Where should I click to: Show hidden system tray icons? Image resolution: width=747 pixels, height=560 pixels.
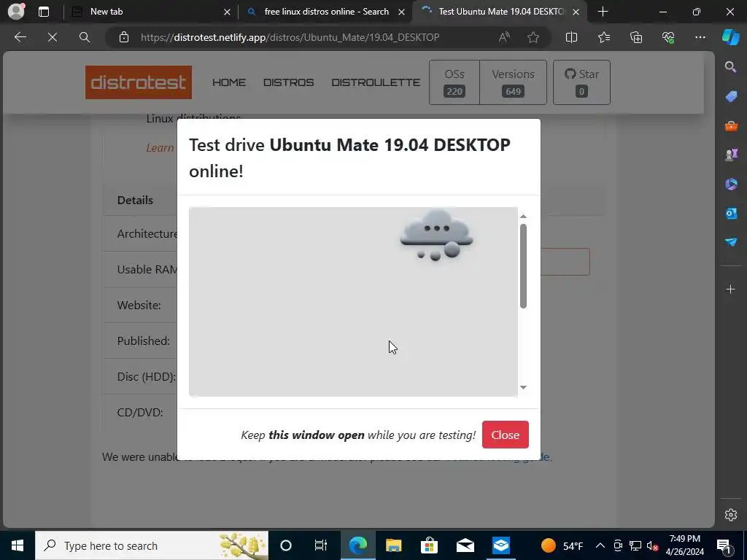point(600,545)
